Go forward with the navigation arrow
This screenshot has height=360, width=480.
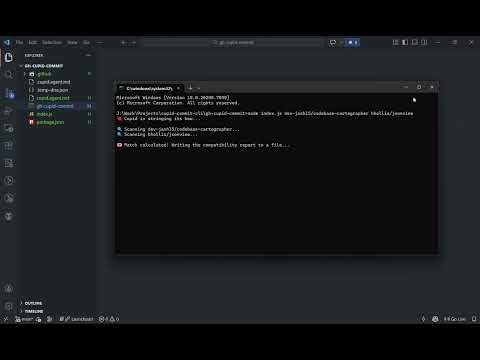pos(134,43)
